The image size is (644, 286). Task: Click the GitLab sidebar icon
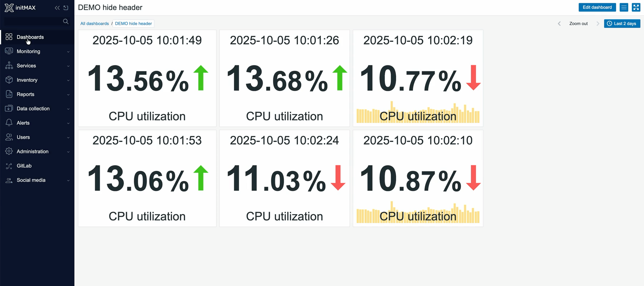coord(9,166)
